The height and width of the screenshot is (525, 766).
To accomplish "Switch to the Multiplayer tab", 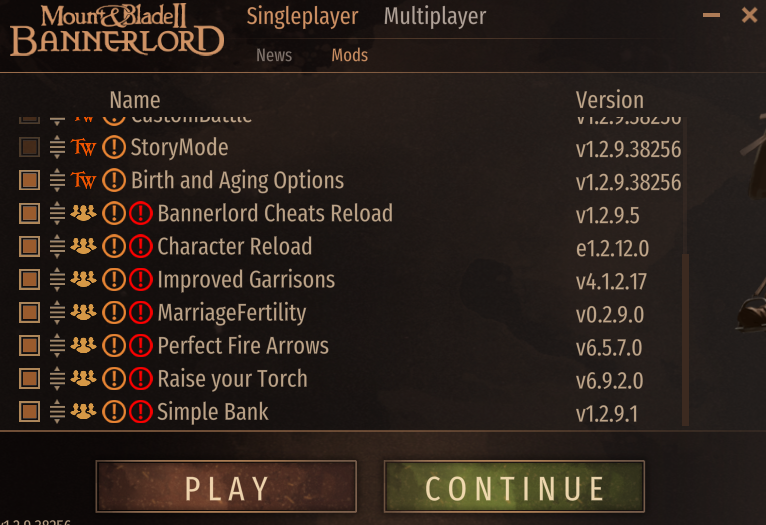I will [x=435, y=16].
